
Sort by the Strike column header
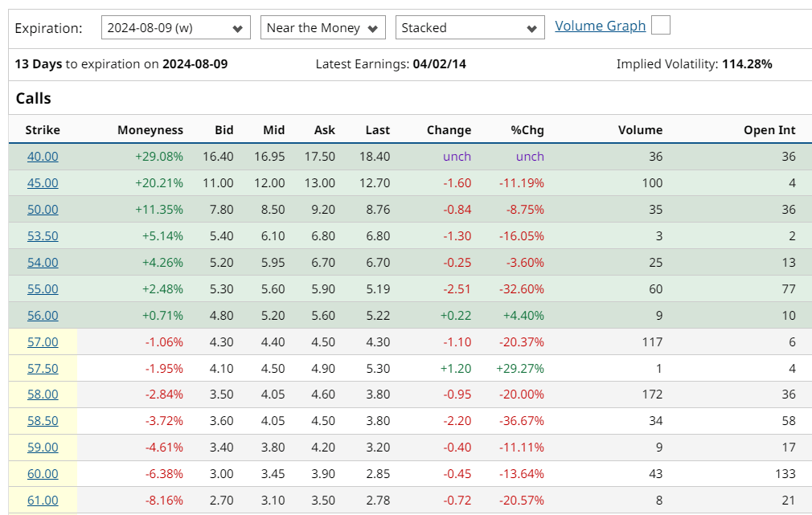[x=43, y=129]
